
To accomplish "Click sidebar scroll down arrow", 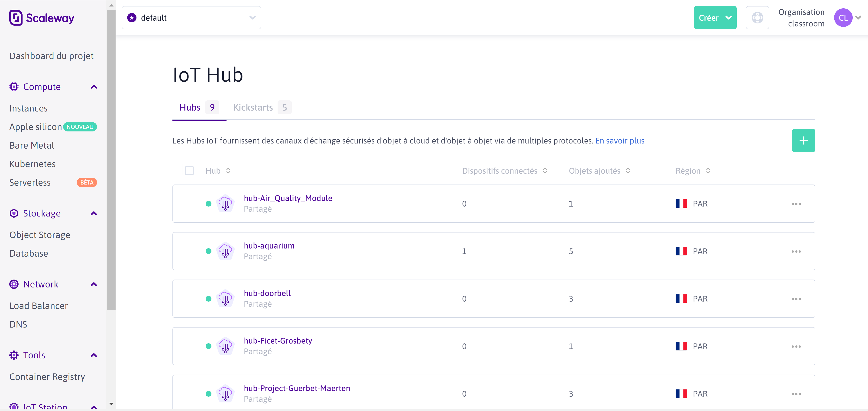I will pos(111,404).
